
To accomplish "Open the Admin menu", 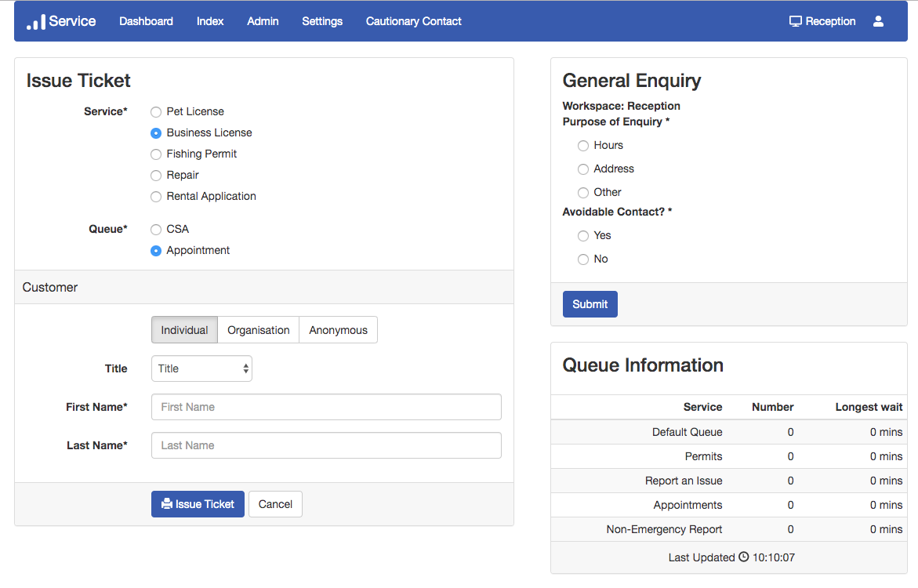I will 263,21.
